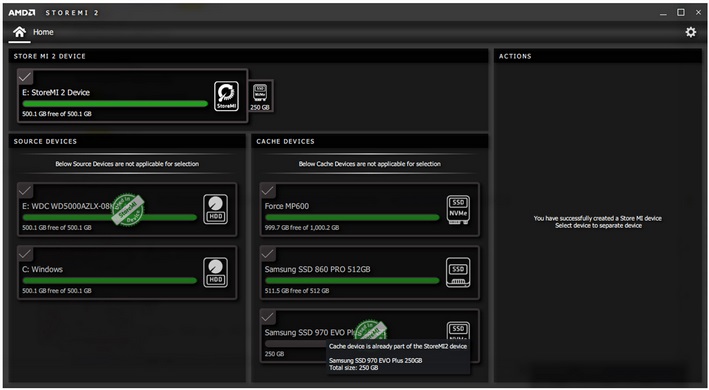The height and width of the screenshot is (390, 709).
Task: Open settings via the gear icon
Action: (x=690, y=32)
